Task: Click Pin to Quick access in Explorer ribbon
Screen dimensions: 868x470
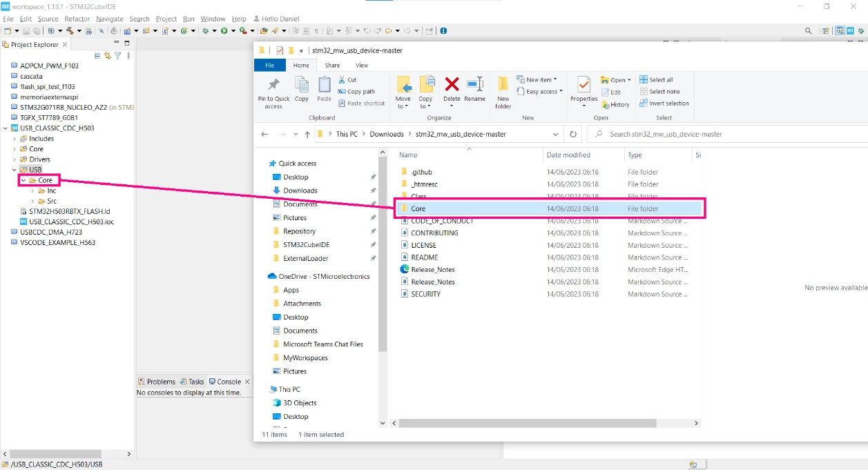Action: [x=273, y=92]
